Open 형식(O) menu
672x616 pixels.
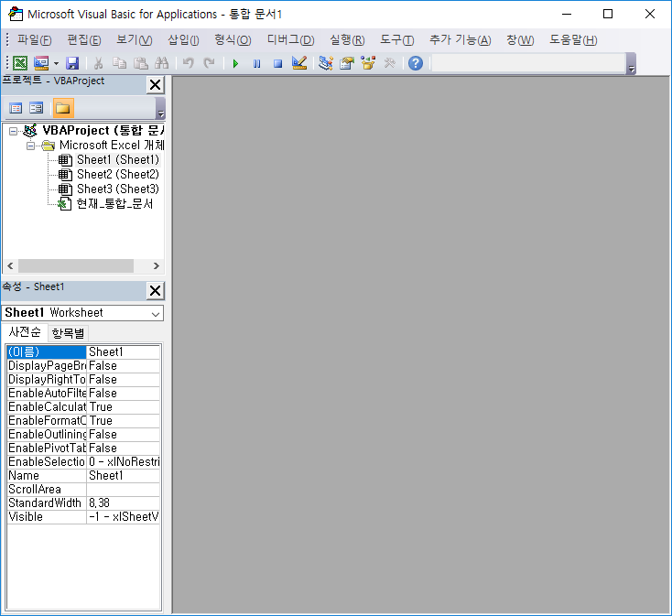tap(233, 40)
